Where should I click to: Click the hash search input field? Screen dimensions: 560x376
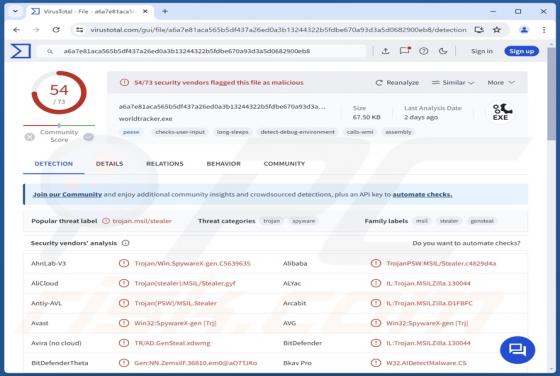pyautogui.click(x=202, y=51)
